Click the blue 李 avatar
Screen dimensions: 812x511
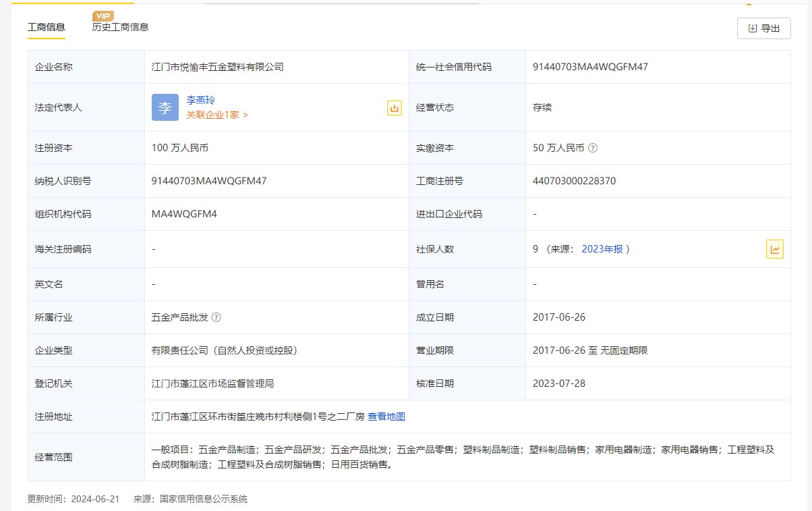tap(165, 107)
